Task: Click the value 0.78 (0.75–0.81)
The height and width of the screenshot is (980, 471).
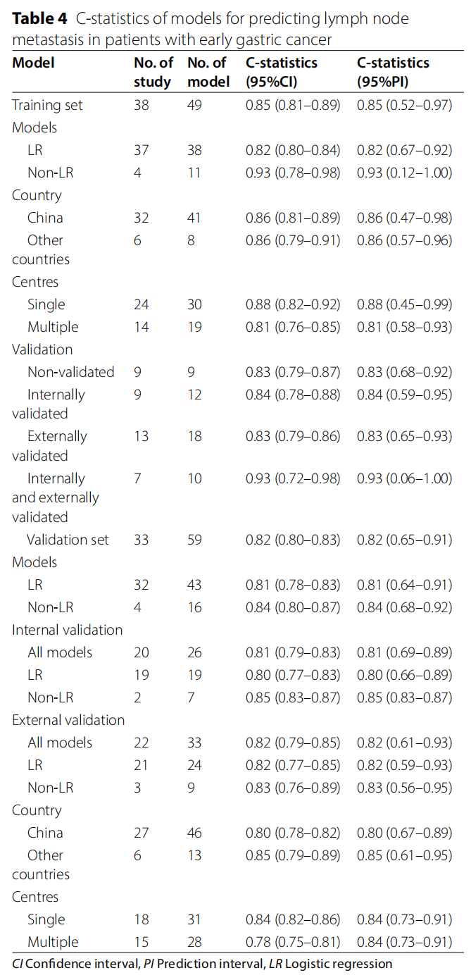Action: click(x=293, y=942)
